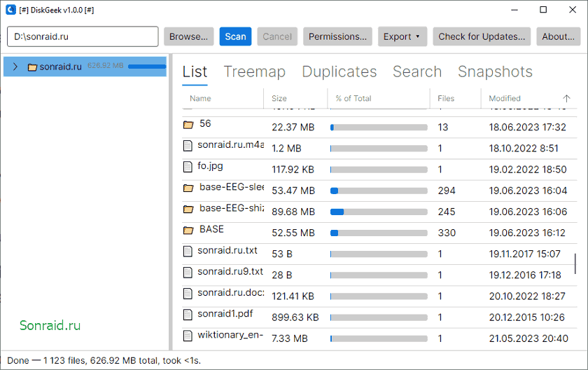Click the file icon of wiktionary_en- row
Screen dimensions: 588x370
[x=188, y=336]
